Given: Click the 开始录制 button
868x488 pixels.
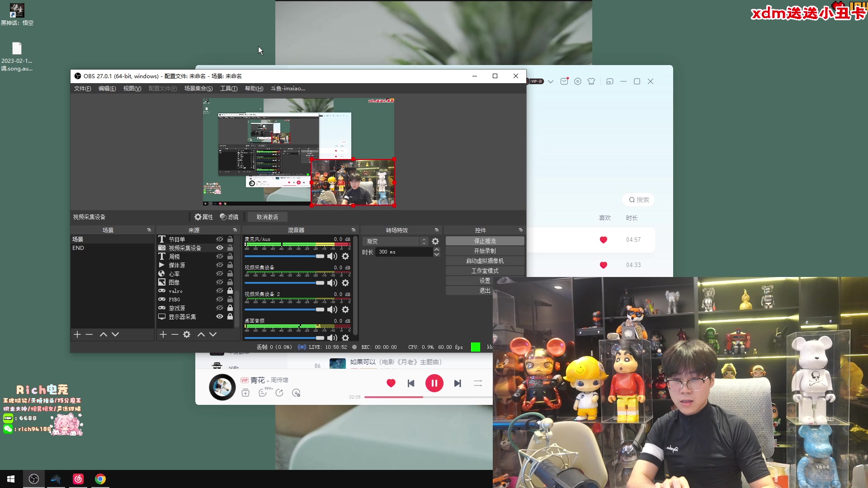Looking at the screenshot, I should 485,251.
